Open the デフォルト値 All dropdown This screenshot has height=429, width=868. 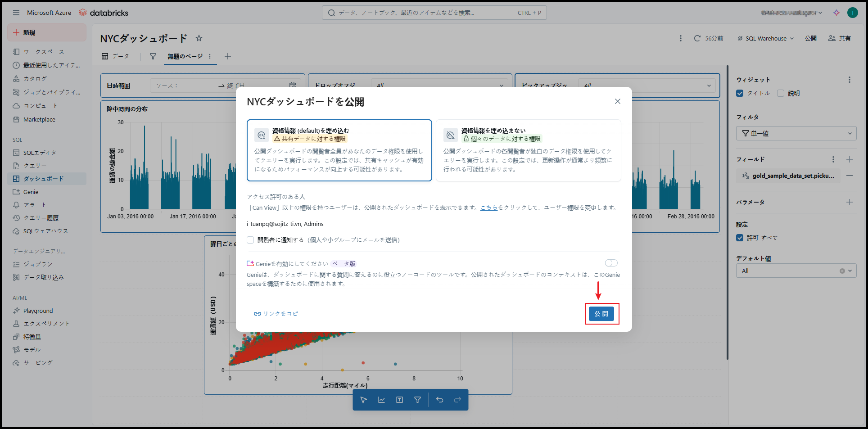796,271
